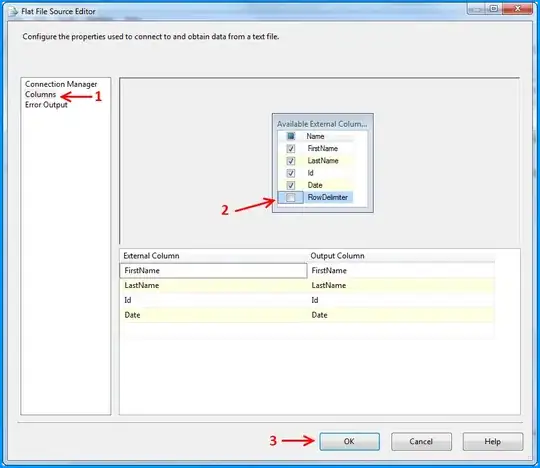Toggle the select-all checkbox beside Name header
This screenshot has height=468, width=540.
click(x=291, y=136)
